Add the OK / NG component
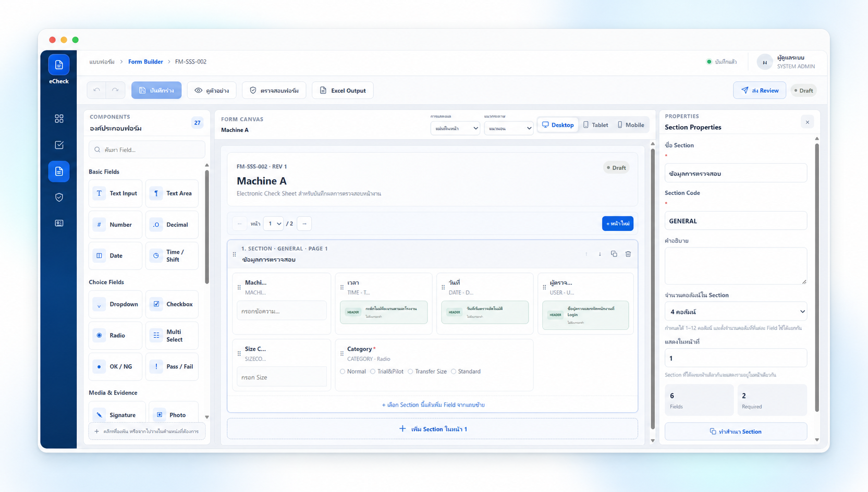The height and width of the screenshot is (492, 868). point(115,367)
